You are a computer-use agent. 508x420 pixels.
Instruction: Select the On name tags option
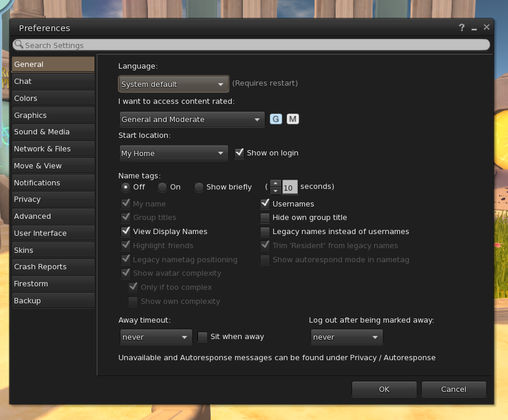[x=162, y=187]
